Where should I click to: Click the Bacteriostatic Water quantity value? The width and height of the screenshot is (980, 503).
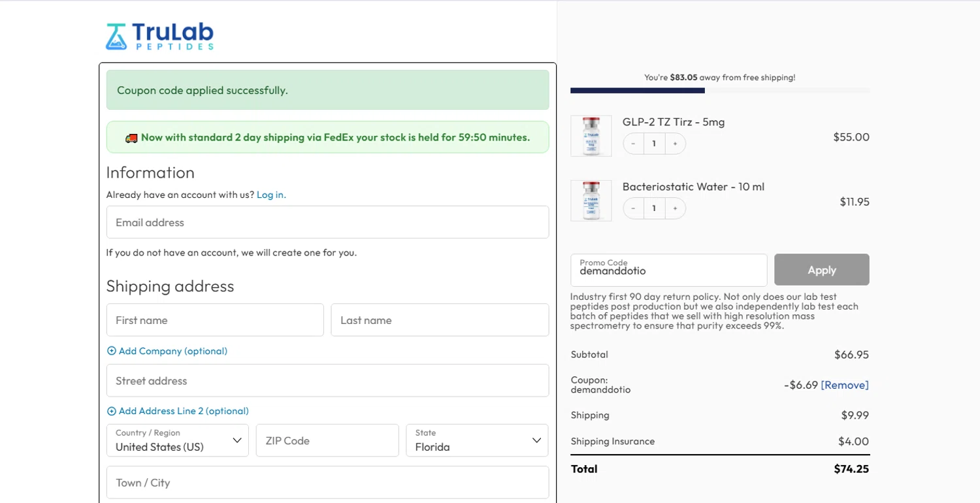(x=654, y=208)
